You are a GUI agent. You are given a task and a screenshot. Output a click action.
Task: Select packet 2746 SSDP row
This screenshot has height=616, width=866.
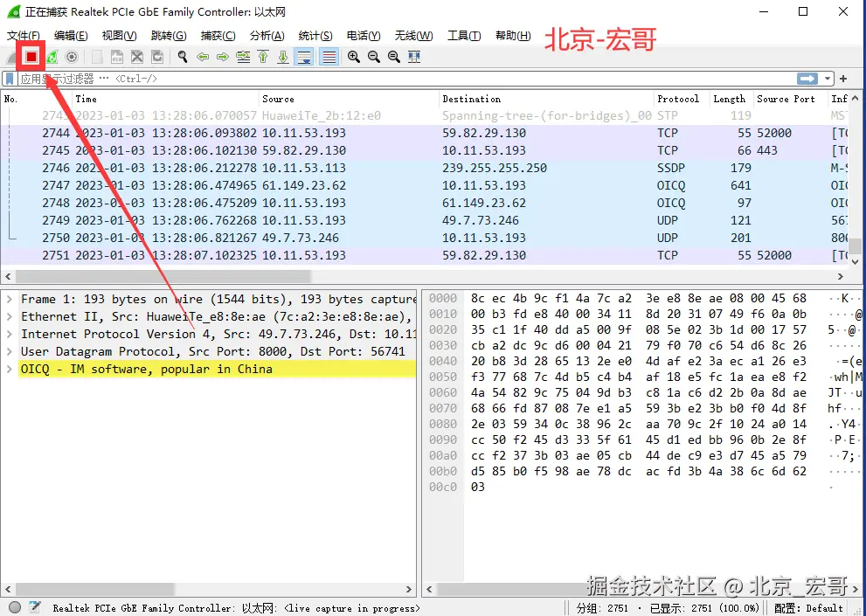point(424,168)
